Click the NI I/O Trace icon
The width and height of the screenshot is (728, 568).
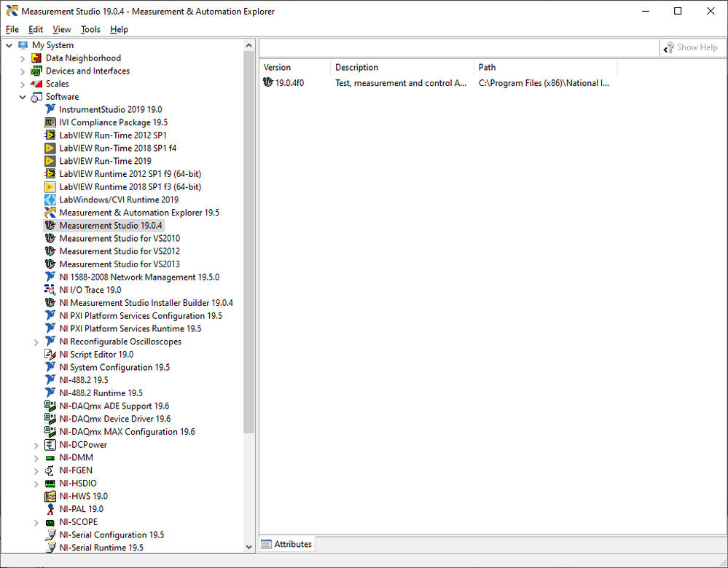tap(50, 290)
